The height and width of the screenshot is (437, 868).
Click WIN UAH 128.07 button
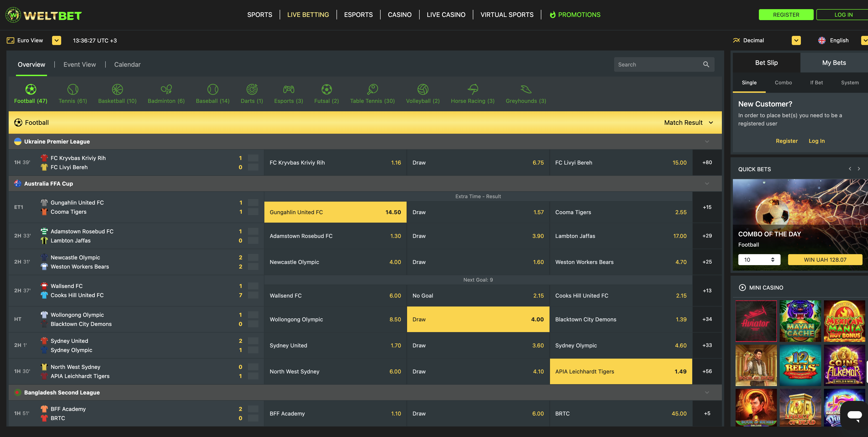tap(825, 260)
